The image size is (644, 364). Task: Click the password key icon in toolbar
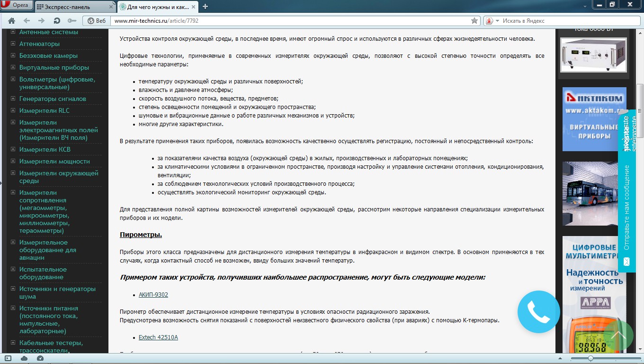[72, 21]
